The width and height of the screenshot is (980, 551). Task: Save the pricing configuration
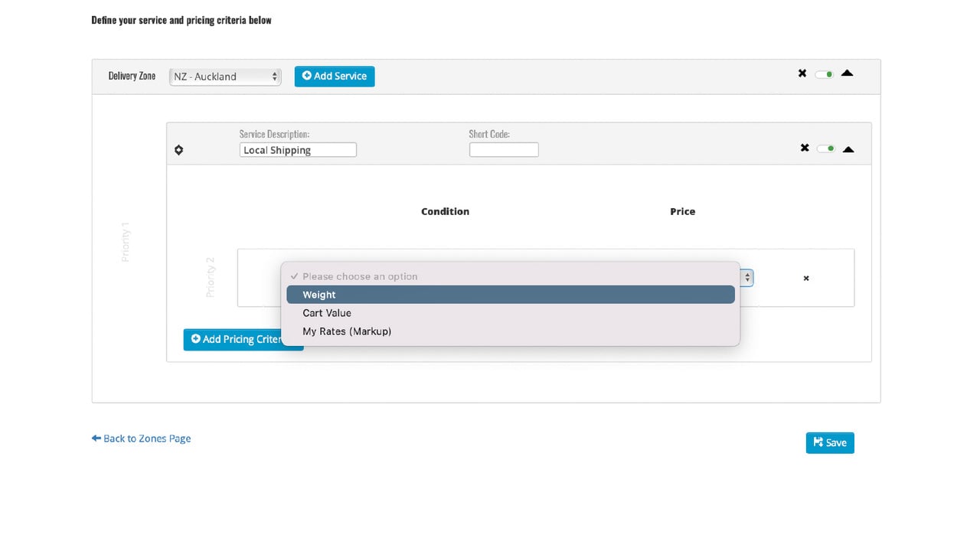pos(830,442)
